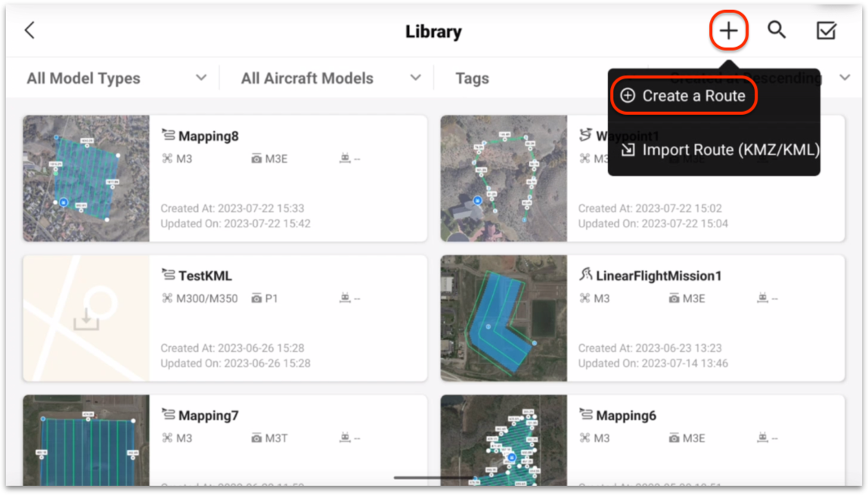This screenshot has height=495, width=868.
Task: Select the LinearFlightMission1 route title
Action: tap(659, 275)
